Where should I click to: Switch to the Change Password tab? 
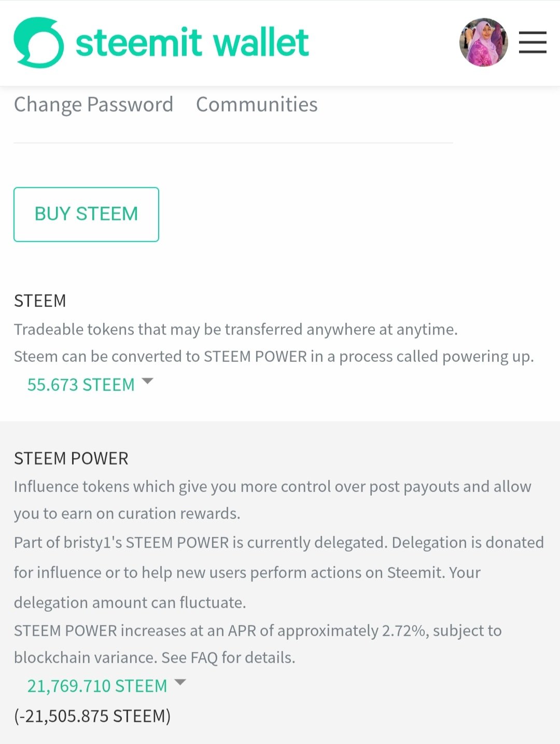[93, 105]
